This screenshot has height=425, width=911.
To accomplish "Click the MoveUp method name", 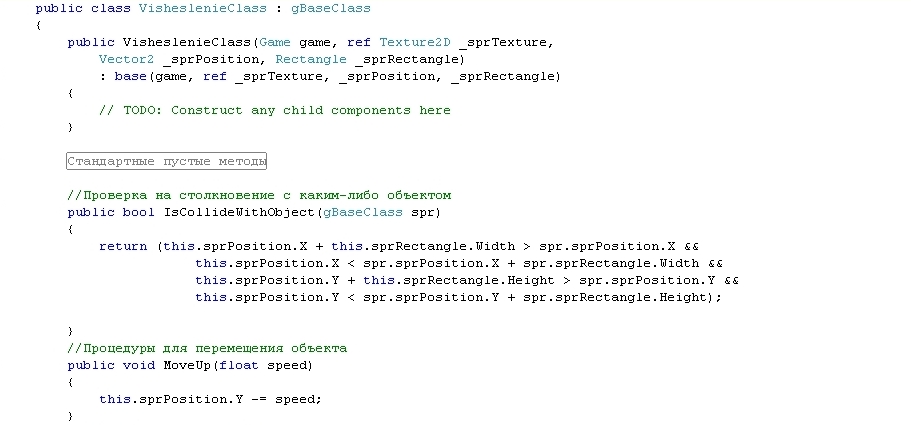I will pyautogui.click(x=186, y=365).
